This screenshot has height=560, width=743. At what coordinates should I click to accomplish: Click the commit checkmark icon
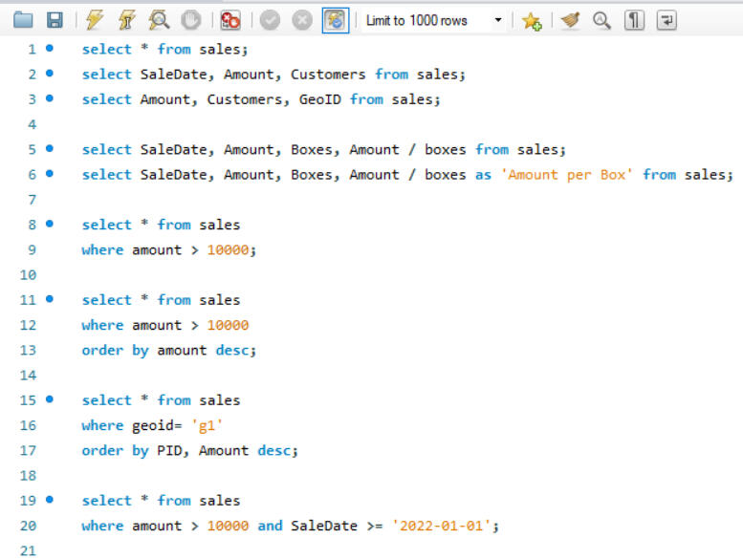(x=270, y=20)
